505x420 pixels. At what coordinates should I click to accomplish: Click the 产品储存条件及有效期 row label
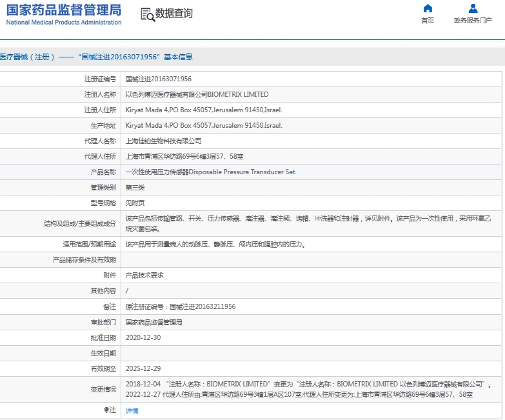click(x=84, y=259)
